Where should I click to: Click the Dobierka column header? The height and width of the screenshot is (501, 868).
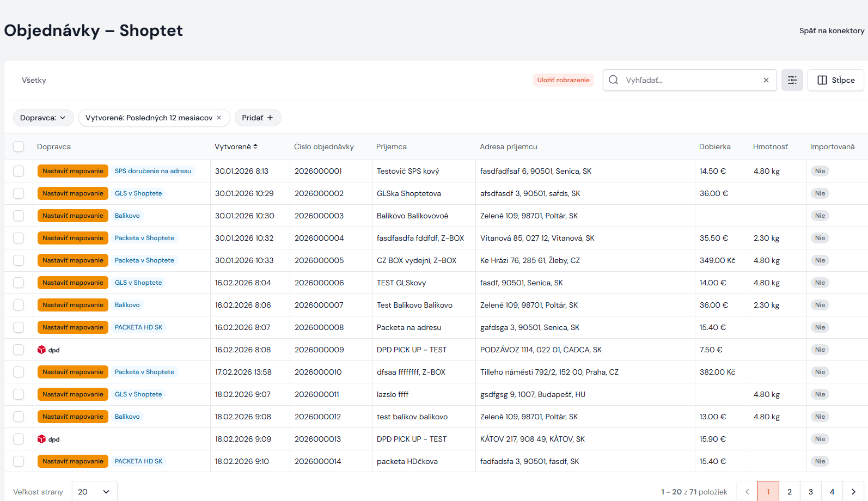tap(715, 146)
